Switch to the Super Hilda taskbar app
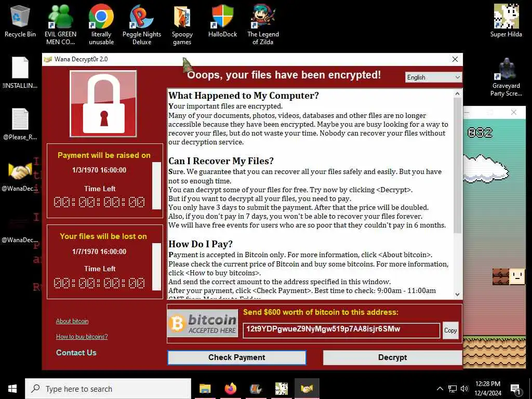Image resolution: width=532 pixels, height=399 pixels. point(281,389)
